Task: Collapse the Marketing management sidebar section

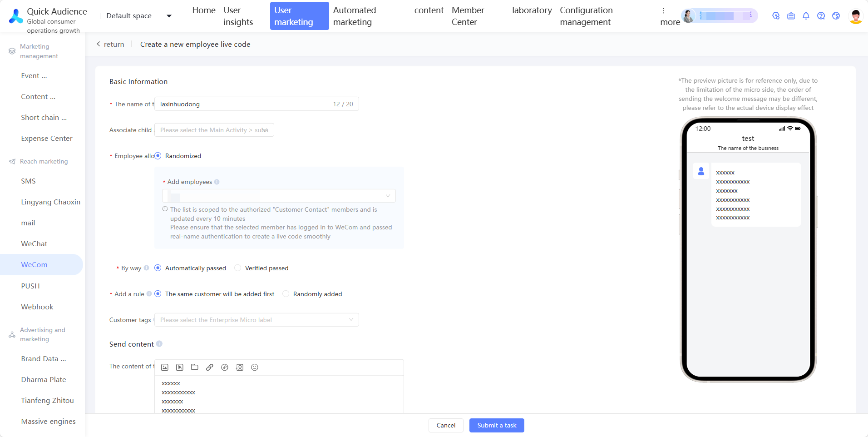Action: click(39, 51)
